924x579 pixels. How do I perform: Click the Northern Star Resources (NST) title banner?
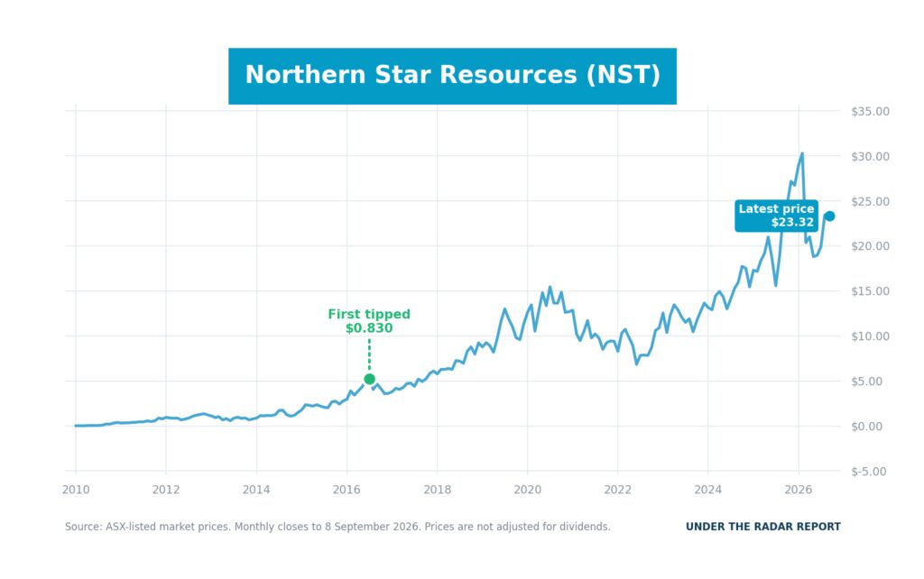point(452,76)
